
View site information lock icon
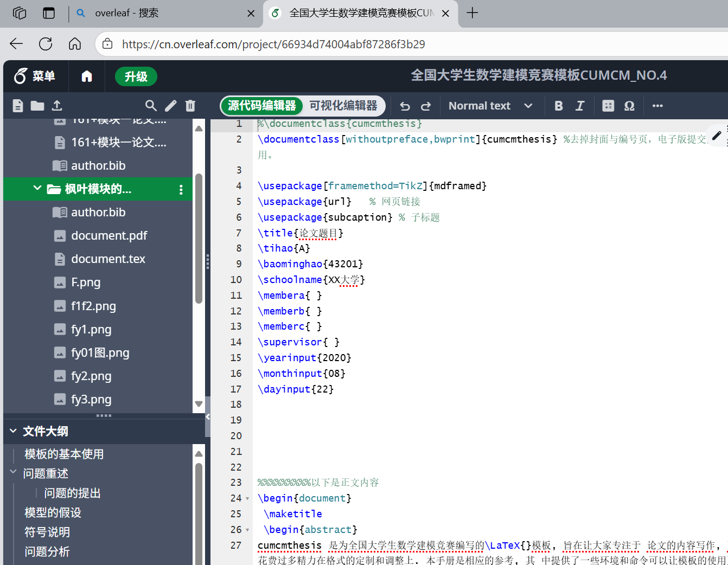(107, 44)
